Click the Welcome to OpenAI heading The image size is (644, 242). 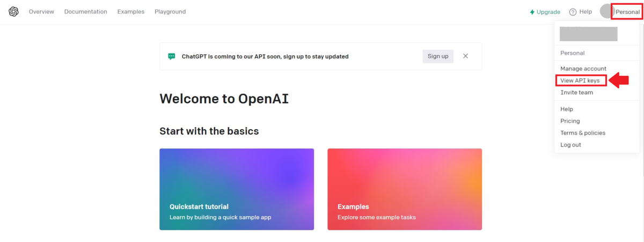[x=224, y=99]
